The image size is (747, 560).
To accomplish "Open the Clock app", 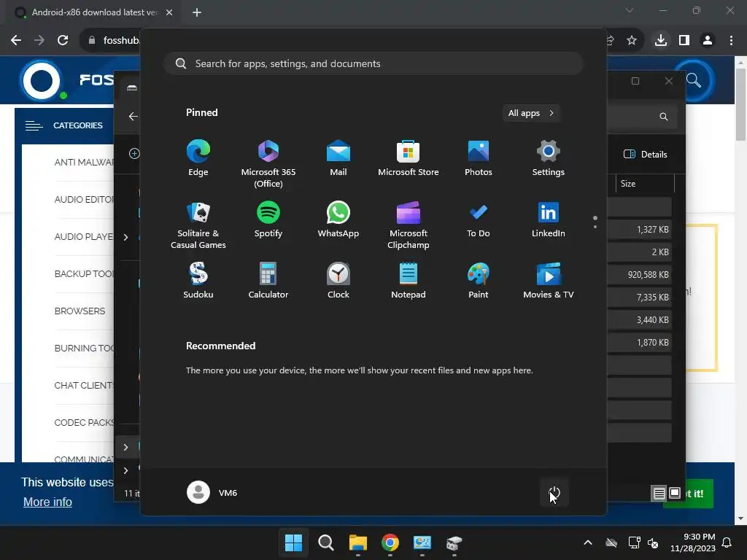I will (x=338, y=281).
